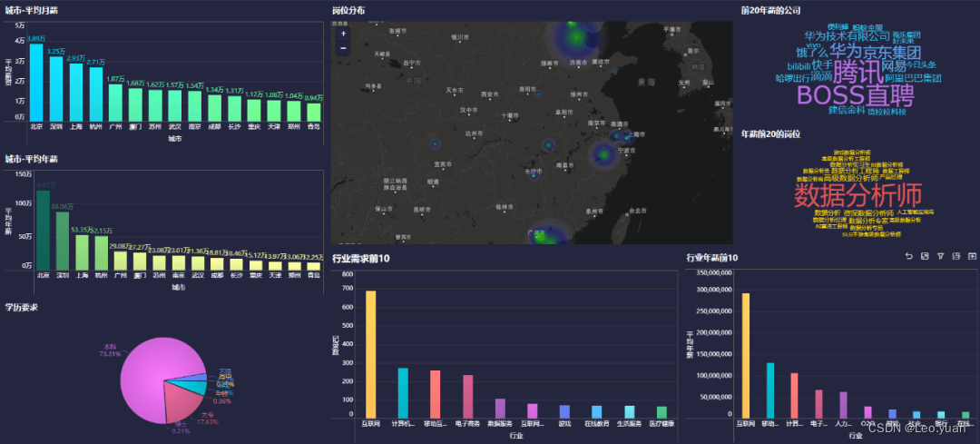Image resolution: width=980 pixels, height=444 pixels.
Task: Click 台北市 label on the map
Action: point(637,210)
